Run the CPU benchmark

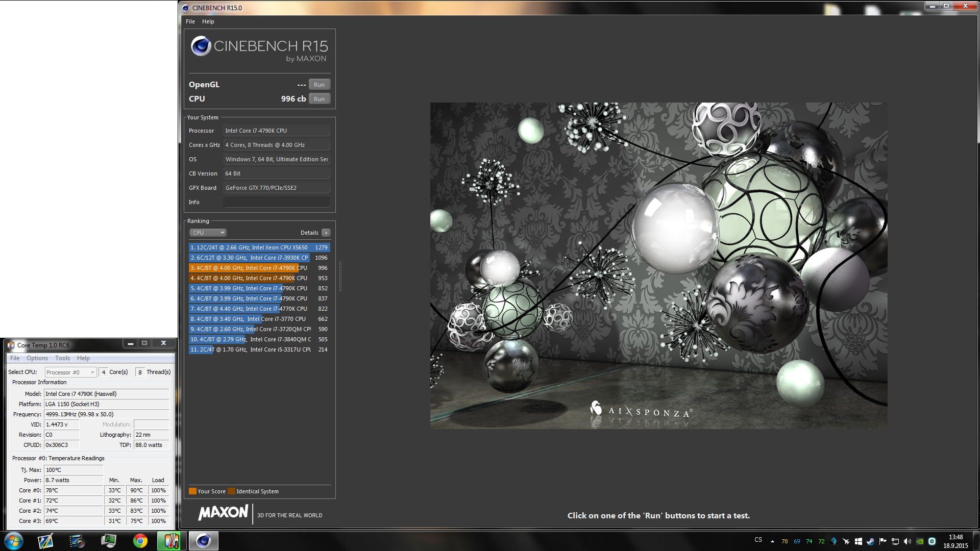pos(319,99)
